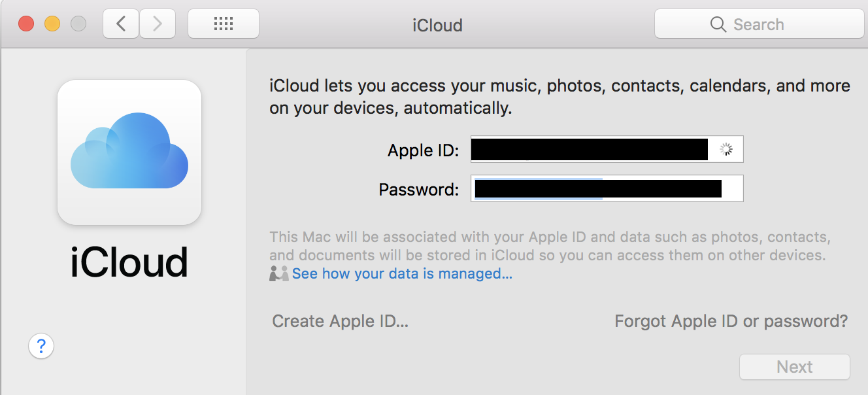Click the magnifying glass search icon
Screen dimensions: 868x395
(x=718, y=24)
